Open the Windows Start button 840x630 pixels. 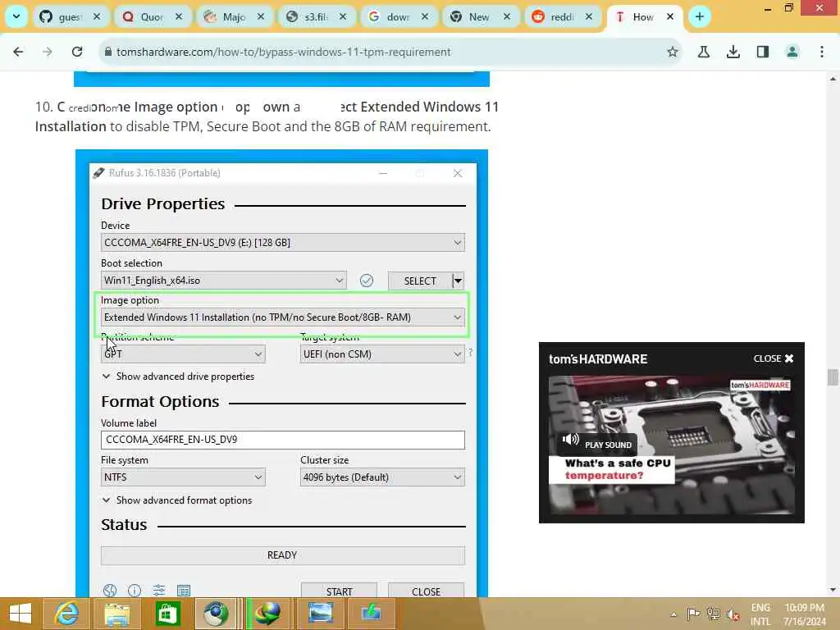(x=21, y=614)
